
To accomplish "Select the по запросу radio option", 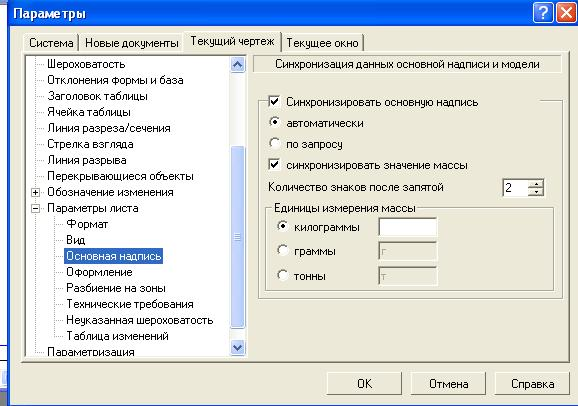I will click(274, 143).
